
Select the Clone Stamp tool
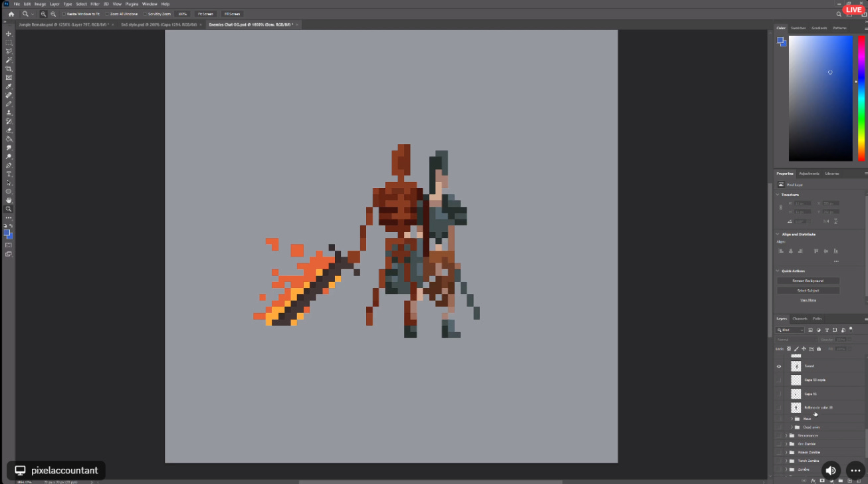pyautogui.click(x=9, y=112)
